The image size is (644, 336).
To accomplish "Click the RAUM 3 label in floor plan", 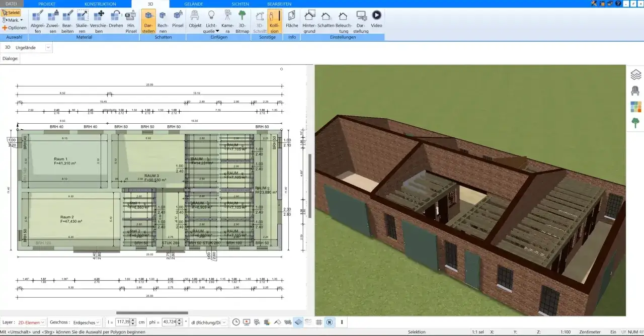I will coord(151,176).
